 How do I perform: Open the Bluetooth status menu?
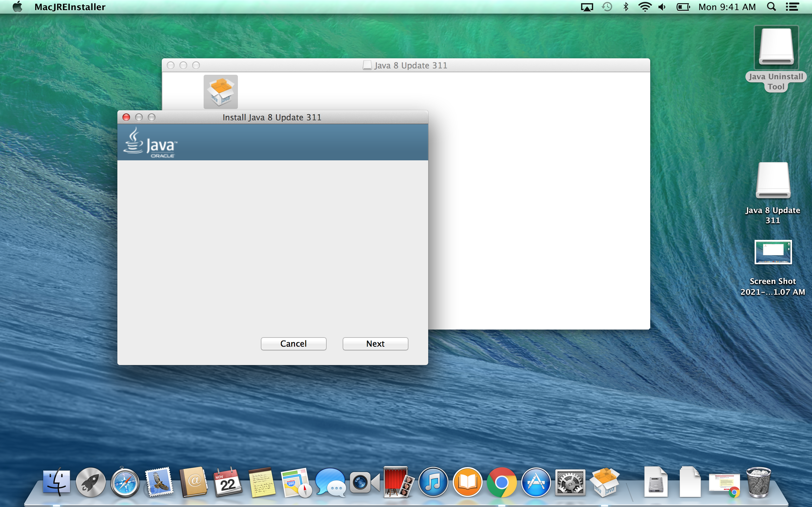pos(626,7)
